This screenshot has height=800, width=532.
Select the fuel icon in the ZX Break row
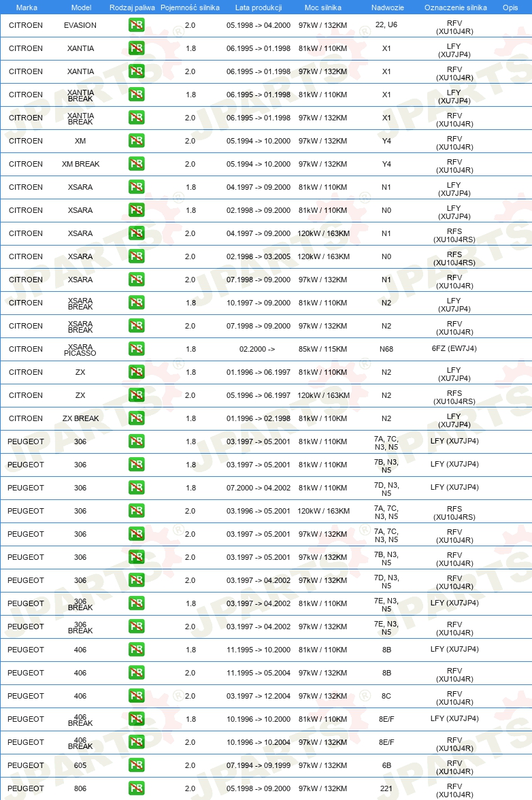[x=136, y=418]
